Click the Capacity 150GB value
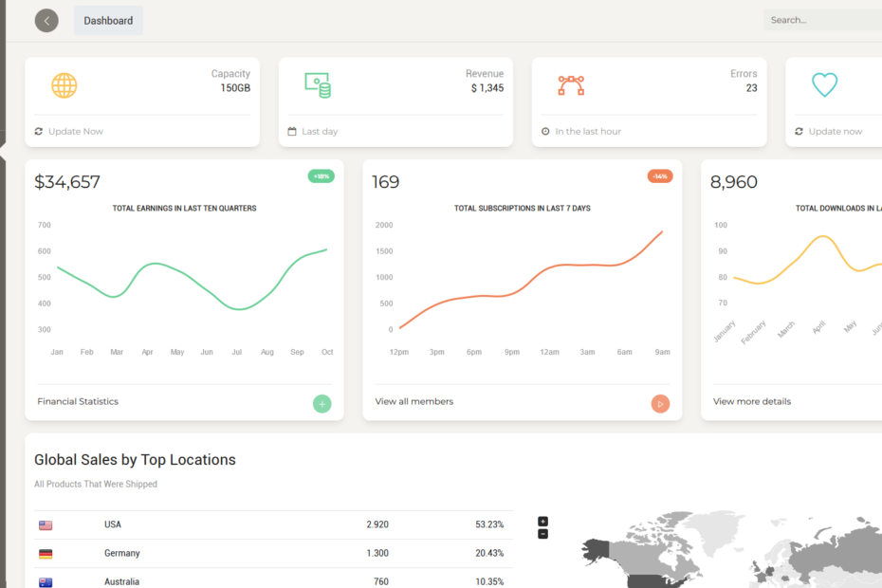Image resolution: width=882 pixels, height=588 pixels. coord(235,88)
